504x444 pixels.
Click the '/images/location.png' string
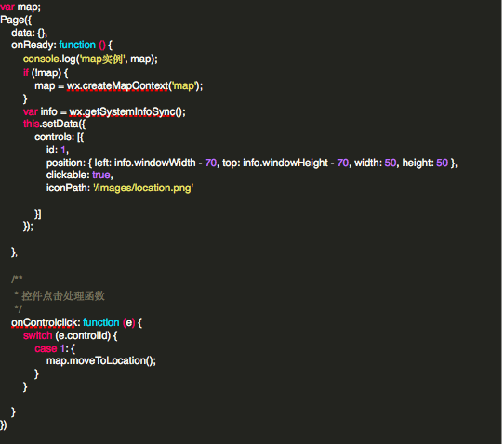coord(143,189)
